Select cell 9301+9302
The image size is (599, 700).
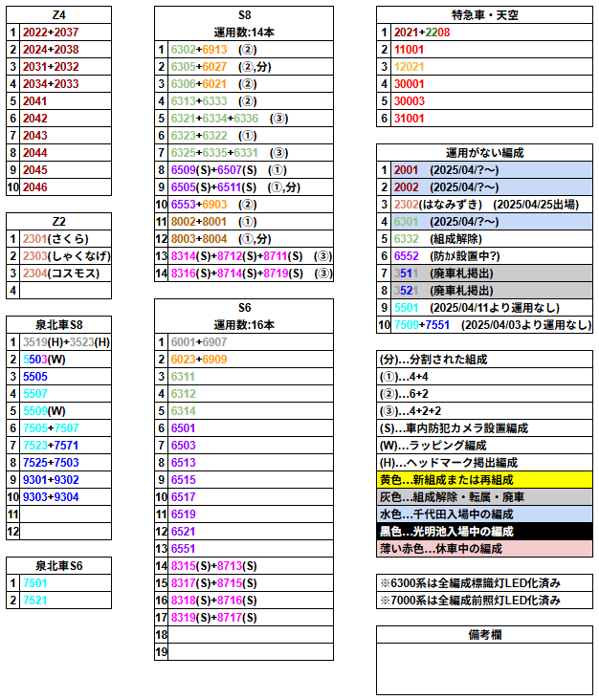65,479
